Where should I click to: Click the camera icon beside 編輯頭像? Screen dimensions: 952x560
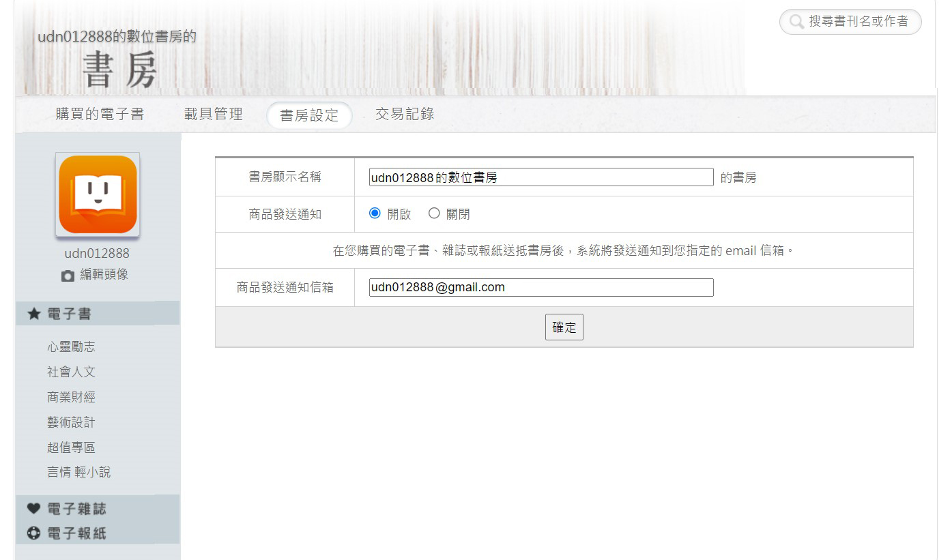[68, 276]
